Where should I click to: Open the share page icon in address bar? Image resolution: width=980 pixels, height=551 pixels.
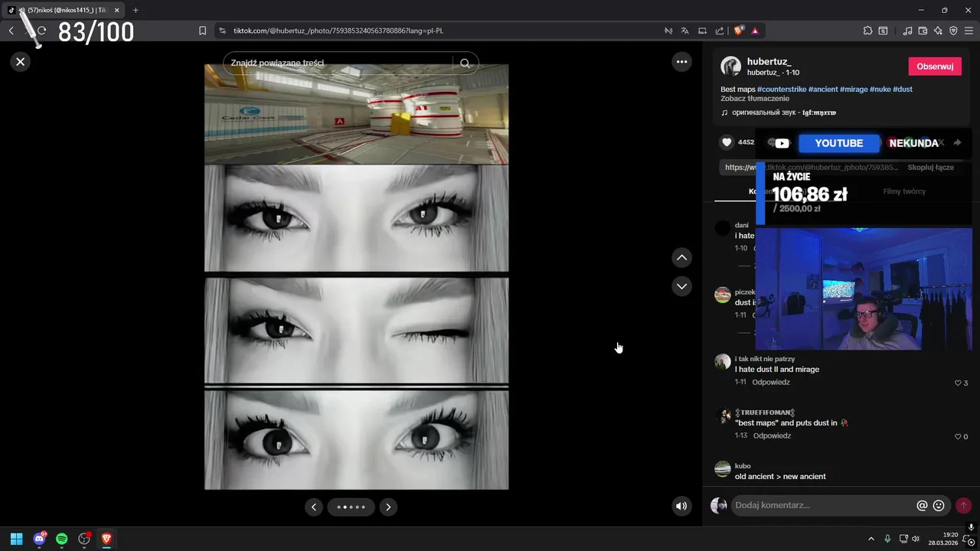tap(720, 31)
